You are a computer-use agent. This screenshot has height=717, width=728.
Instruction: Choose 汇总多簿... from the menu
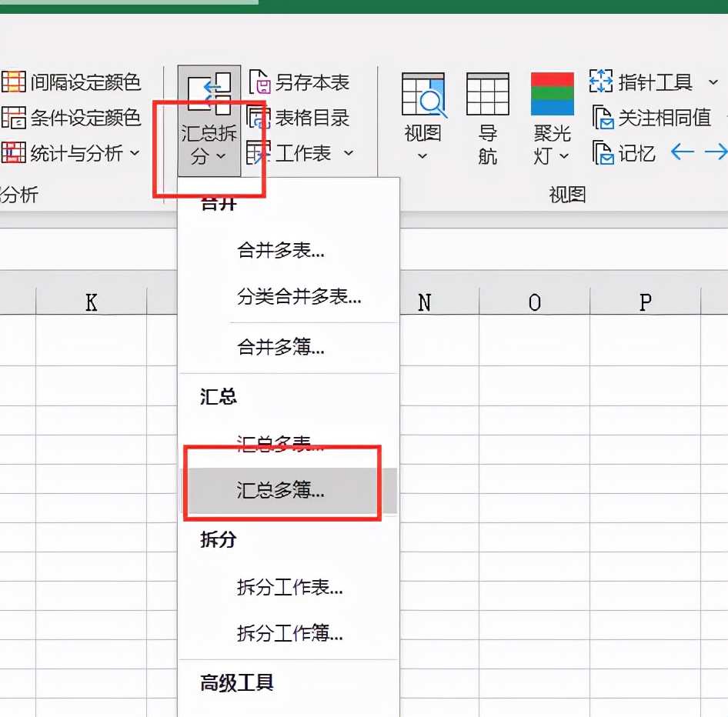click(x=289, y=491)
